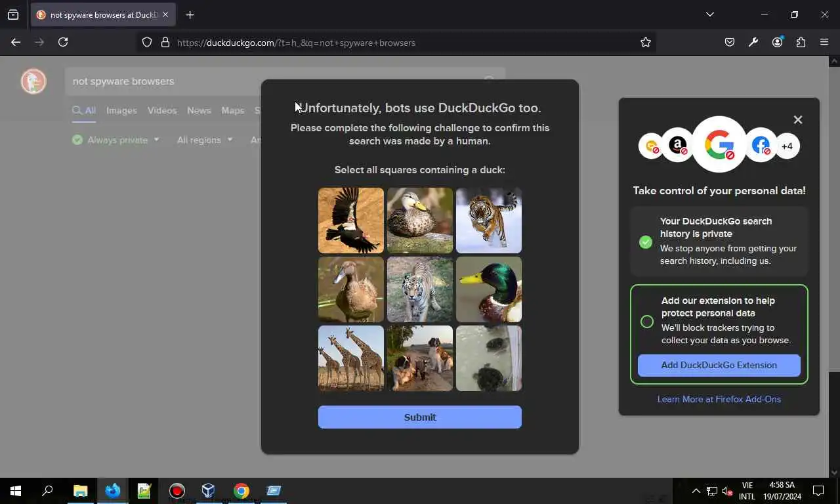Switch to the Images tab
Image resolution: width=840 pixels, height=504 pixels.
tap(121, 111)
